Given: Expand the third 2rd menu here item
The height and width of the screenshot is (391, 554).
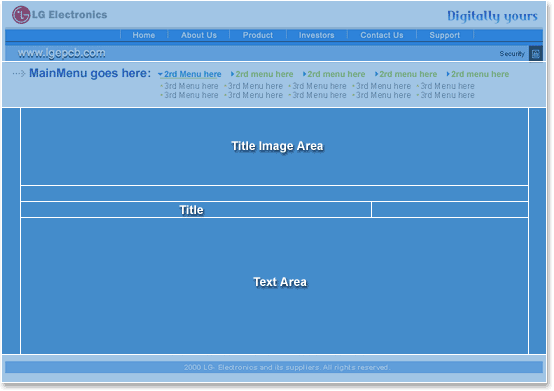Looking at the screenshot, I should click(x=334, y=74).
